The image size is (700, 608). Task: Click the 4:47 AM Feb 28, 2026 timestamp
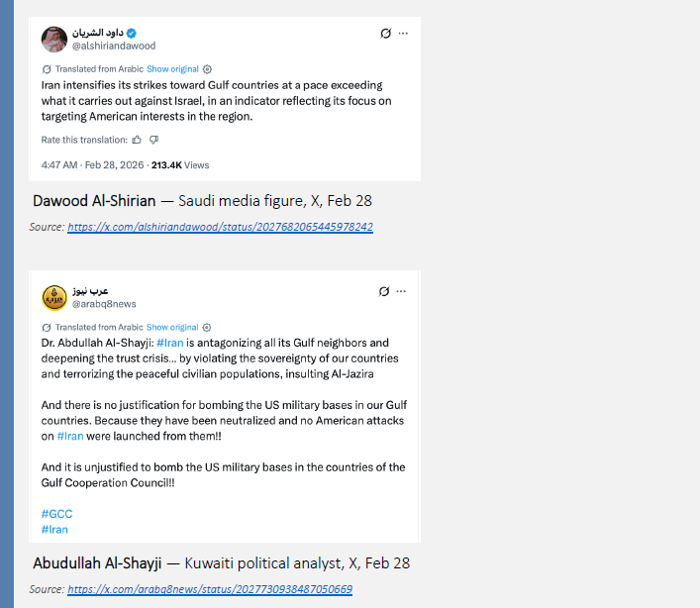[93, 165]
